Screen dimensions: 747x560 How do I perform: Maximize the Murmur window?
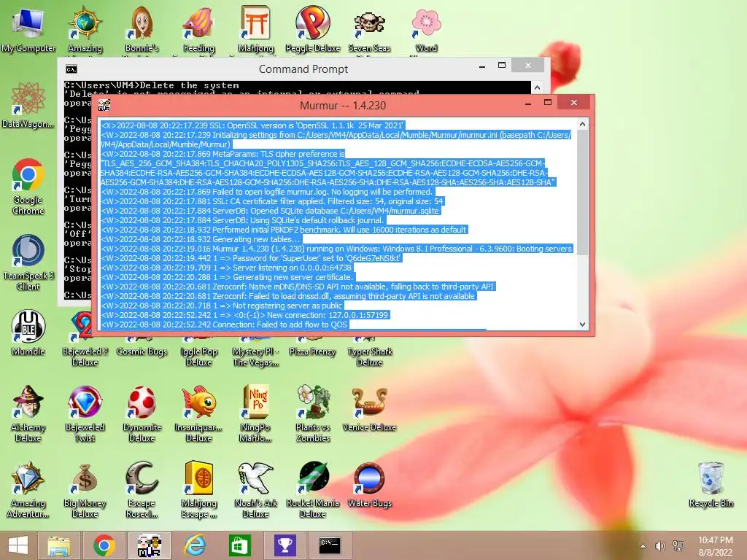tap(548, 102)
